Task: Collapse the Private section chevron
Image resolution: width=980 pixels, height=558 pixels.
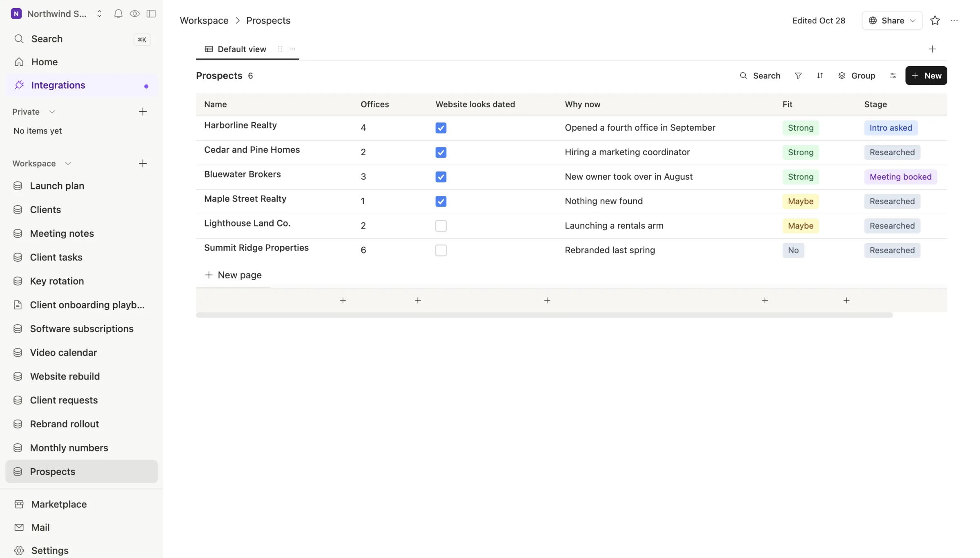Action: (52, 112)
